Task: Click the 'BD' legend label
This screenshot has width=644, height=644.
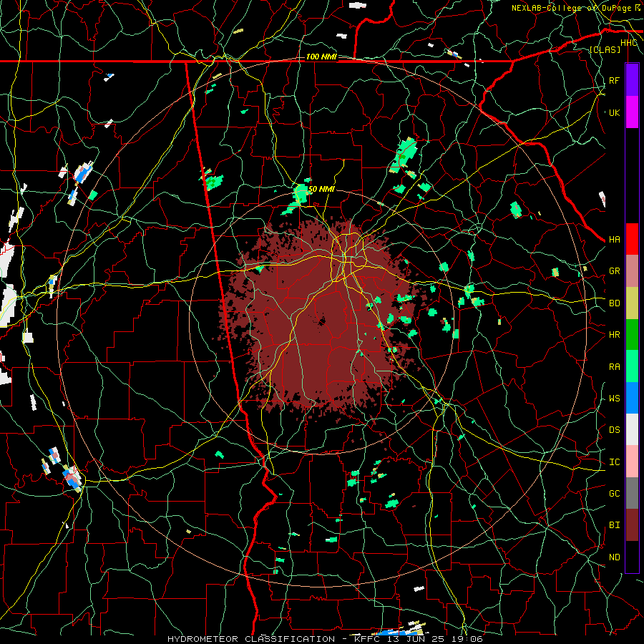Action: [x=614, y=303]
